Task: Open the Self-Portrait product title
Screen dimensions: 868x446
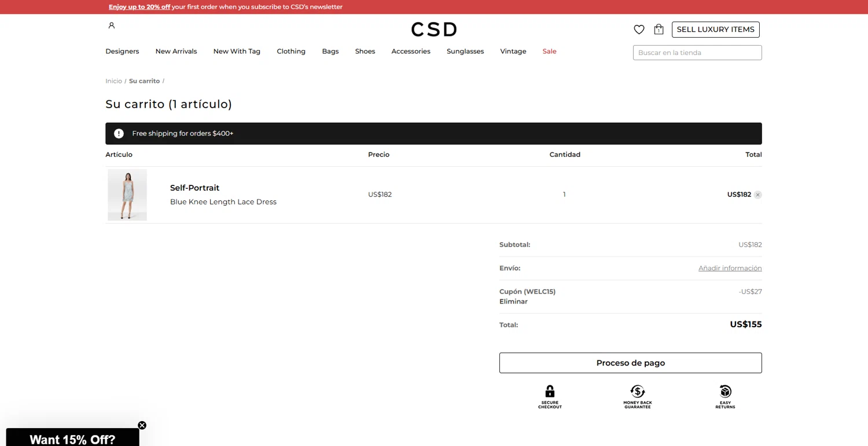Action: pos(194,188)
